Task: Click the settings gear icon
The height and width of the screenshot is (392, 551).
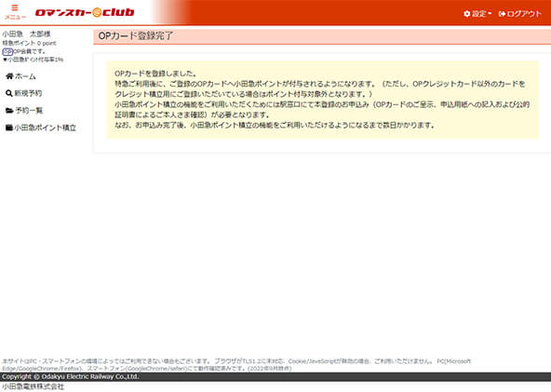Action: pyautogui.click(x=467, y=14)
